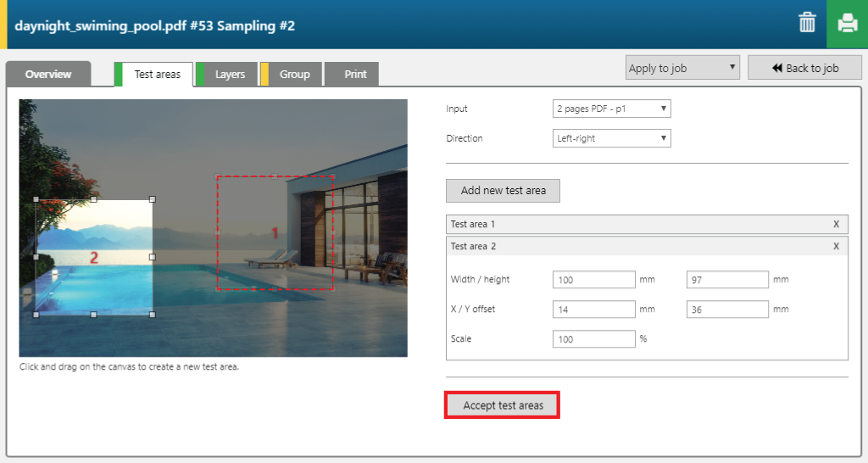868x463 pixels.
Task: Click the height field showing 97
Action: click(x=727, y=280)
